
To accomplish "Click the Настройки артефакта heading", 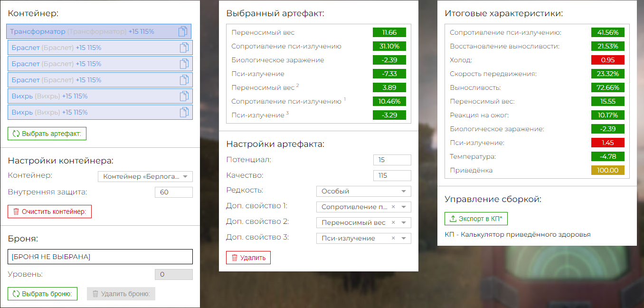I will pos(275,144).
